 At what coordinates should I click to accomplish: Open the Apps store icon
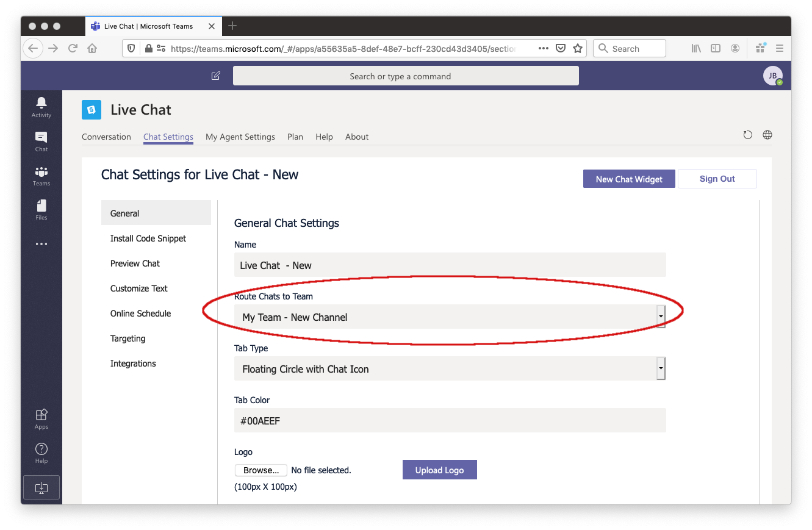pos(41,419)
